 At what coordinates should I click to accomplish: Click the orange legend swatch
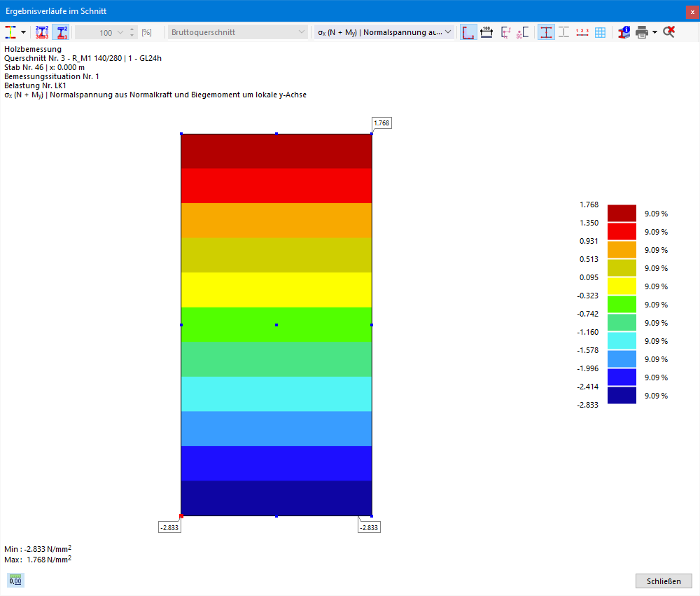pos(622,250)
